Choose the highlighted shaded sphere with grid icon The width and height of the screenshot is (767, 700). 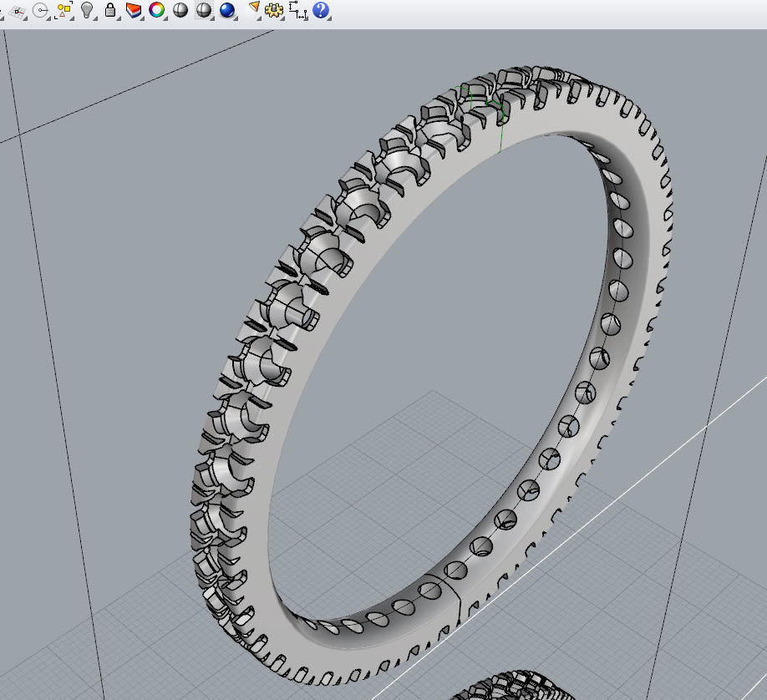[204, 10]
